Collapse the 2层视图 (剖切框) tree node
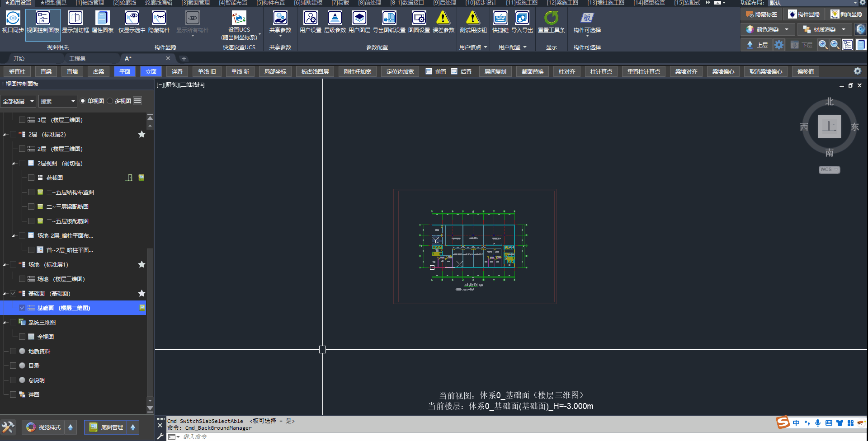This screenshot has height=441, width=868. pyautogui.click(x=14, y=164)
